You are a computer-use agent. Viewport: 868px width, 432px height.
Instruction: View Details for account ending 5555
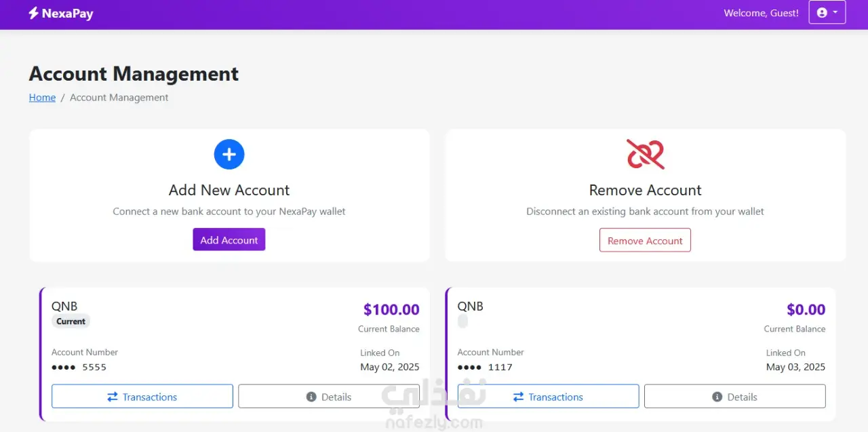coord(329,397)
